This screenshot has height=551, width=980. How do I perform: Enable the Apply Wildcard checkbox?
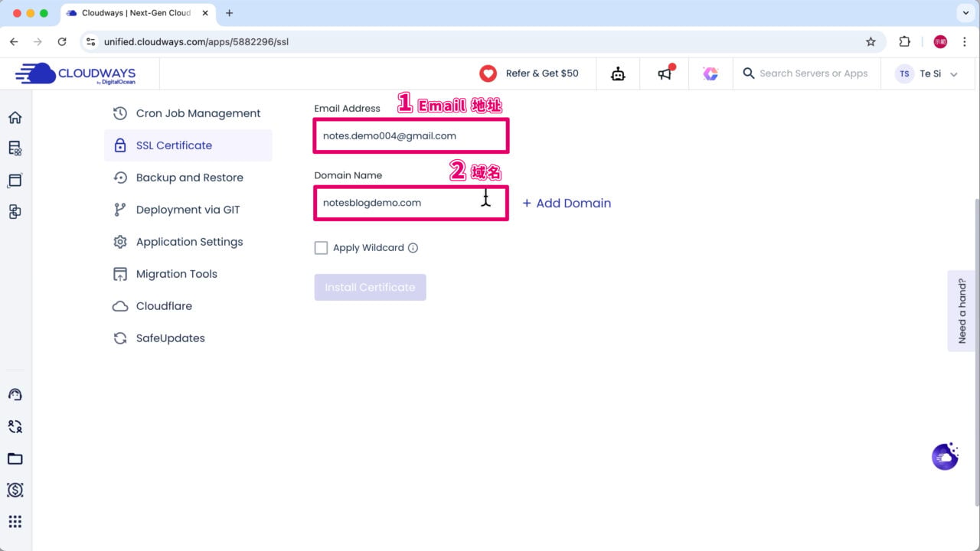322,248
